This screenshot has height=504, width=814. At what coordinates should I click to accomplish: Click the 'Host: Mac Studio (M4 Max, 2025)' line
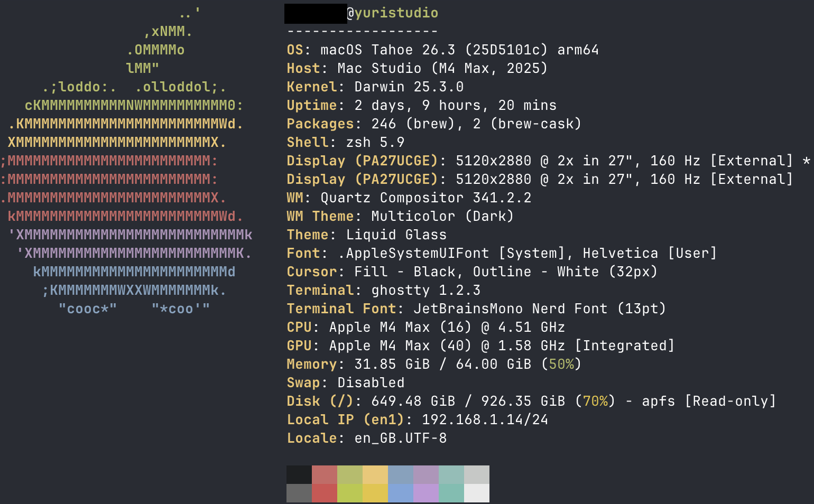[x=417, y=68]
